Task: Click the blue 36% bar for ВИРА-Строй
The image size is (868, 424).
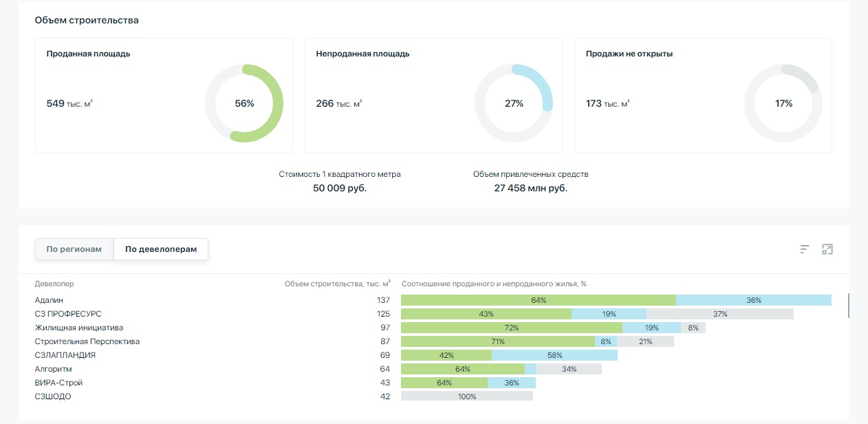Action: point(512,383)
